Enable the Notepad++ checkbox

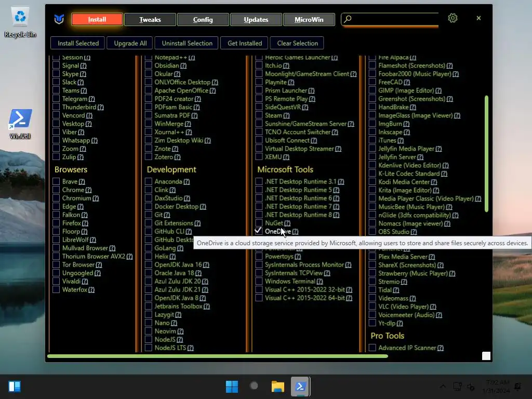(x=148, y=57)
